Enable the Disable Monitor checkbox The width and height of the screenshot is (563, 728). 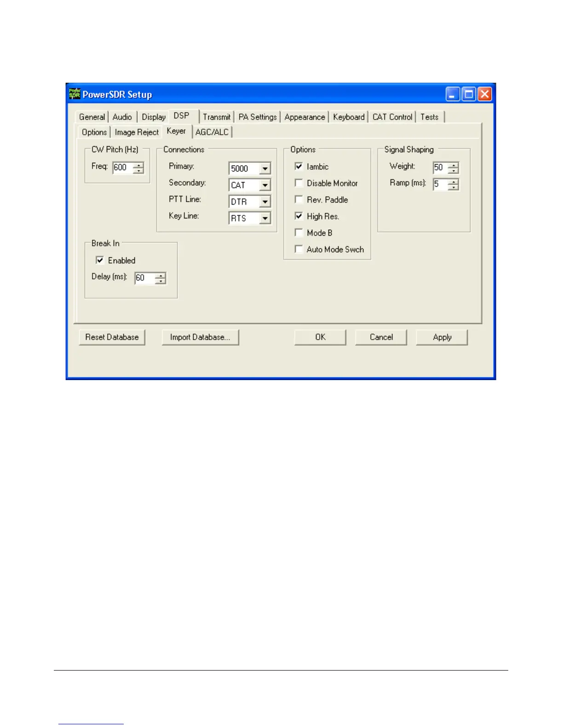[x=299, y=183]
